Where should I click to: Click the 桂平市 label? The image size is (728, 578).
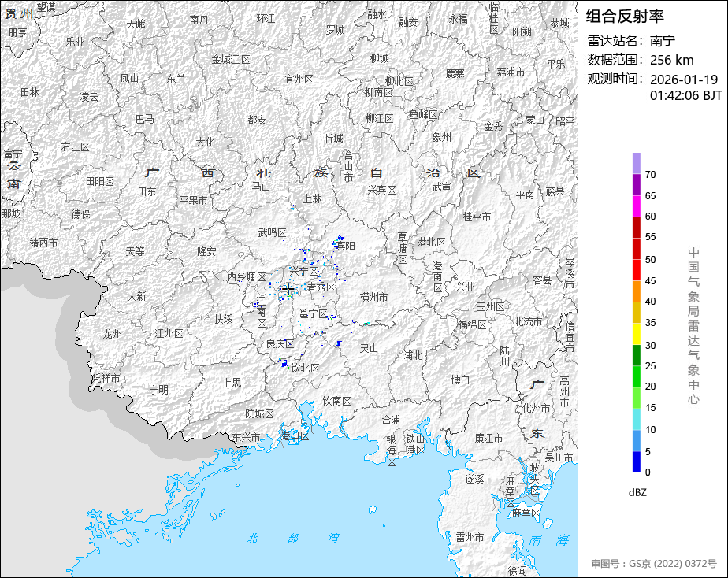coord(477,217)
